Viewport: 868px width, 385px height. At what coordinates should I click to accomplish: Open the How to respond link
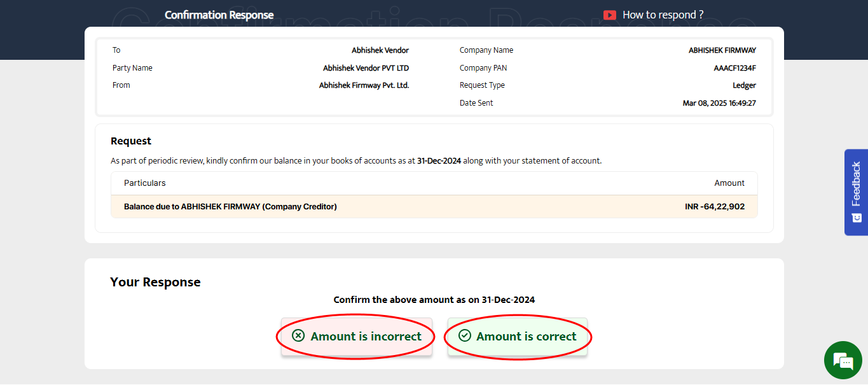[663, 15]
